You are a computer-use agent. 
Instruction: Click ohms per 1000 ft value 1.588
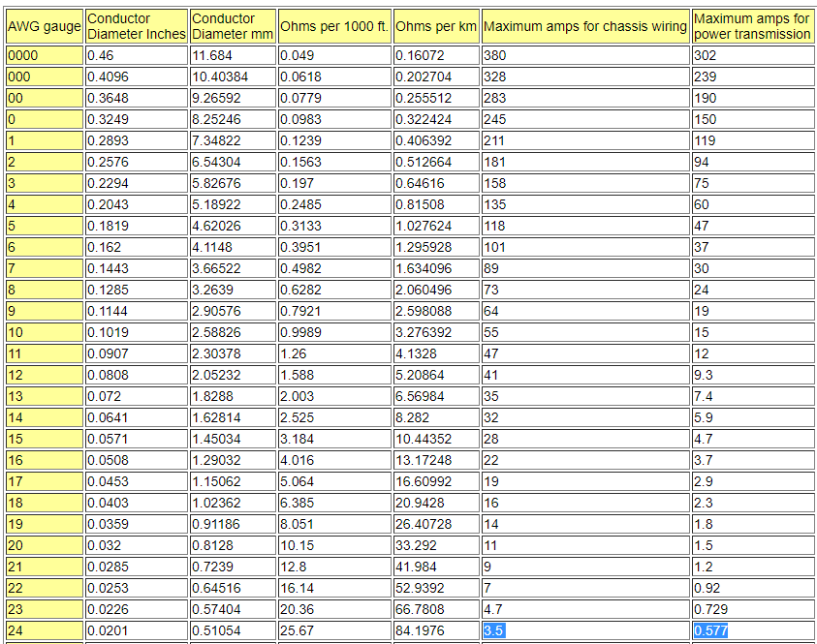334,375
